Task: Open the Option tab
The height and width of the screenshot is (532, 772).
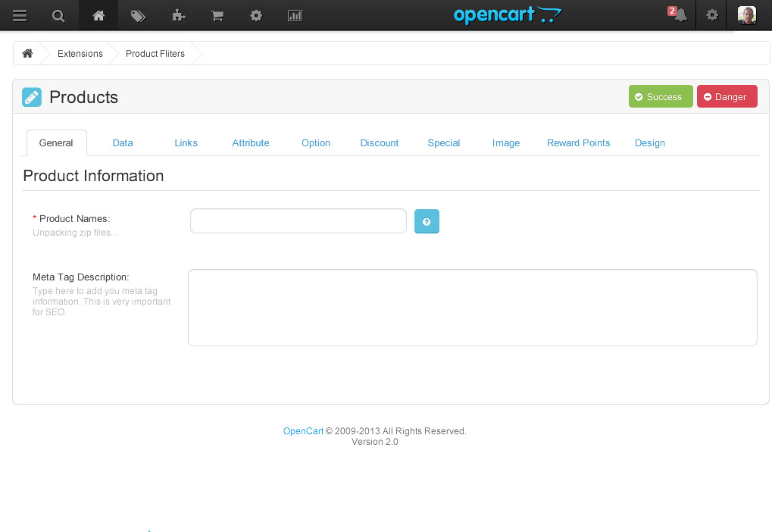Action: pyautogui.click(x=316, y=142)
